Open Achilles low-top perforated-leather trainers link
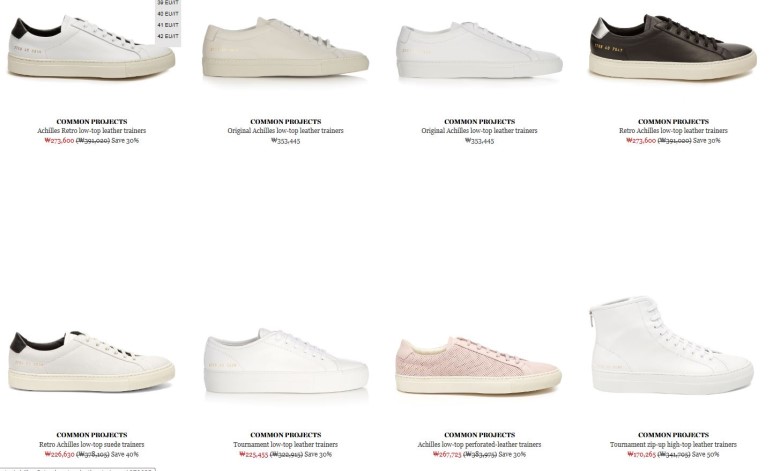 click(479, 444)
